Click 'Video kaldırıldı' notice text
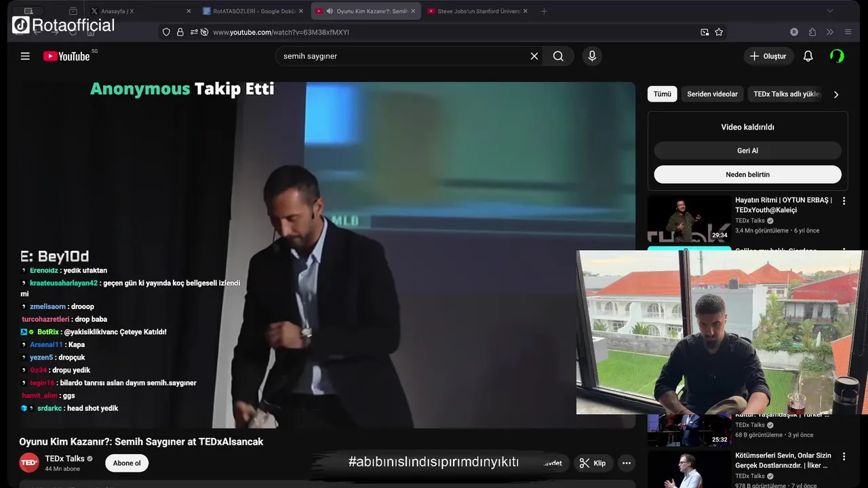 click(747, 127)
